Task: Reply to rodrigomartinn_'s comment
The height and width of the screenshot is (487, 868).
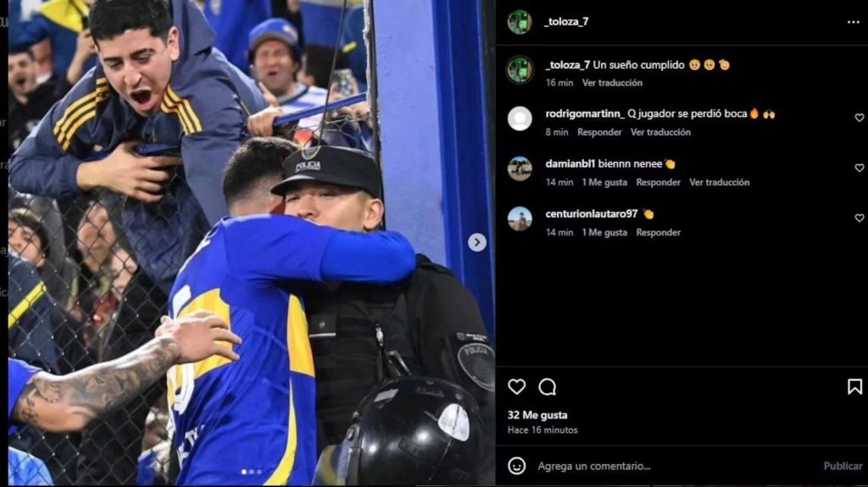Action: coord(599,132)
